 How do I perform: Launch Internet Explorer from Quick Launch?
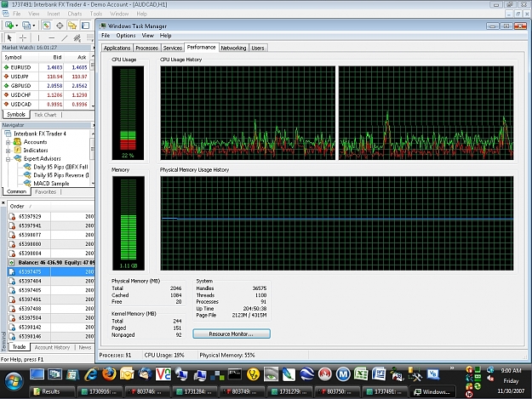click(x=91, y=374)
